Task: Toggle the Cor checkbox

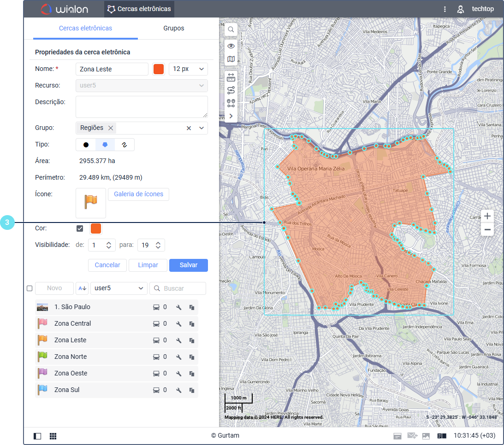Action: tap(80, 228)
